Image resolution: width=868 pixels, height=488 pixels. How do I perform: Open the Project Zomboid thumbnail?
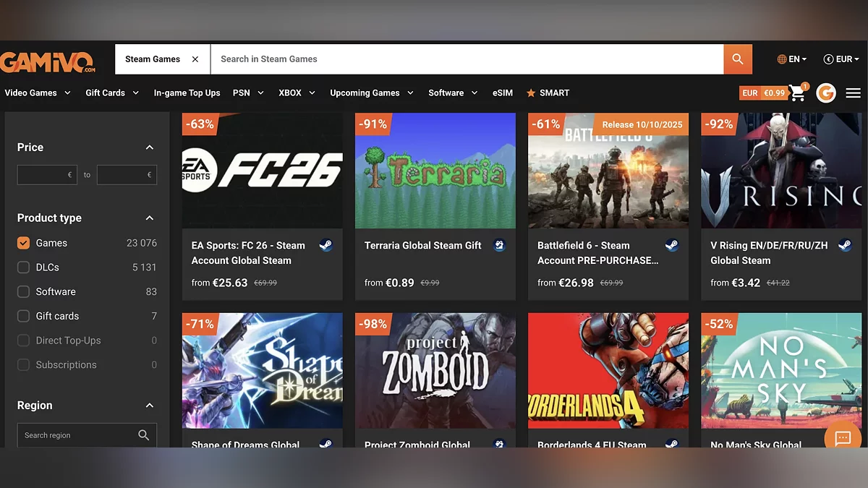pos(435,370)
